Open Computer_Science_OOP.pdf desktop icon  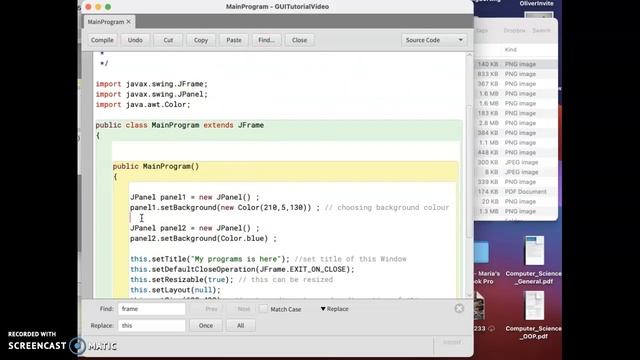(534, 315)
